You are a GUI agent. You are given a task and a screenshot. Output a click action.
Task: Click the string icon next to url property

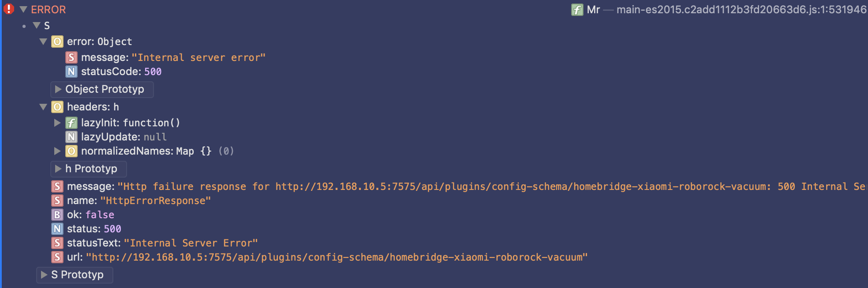[57, 257]
